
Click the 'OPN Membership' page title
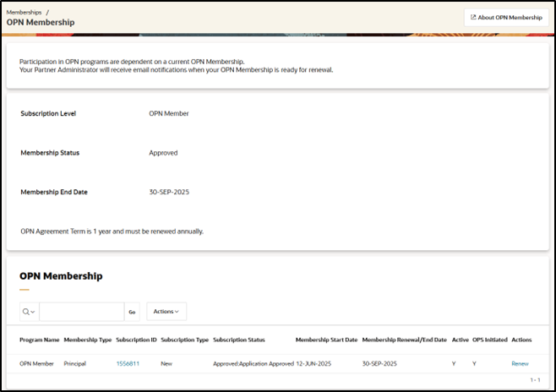point(41,22)
